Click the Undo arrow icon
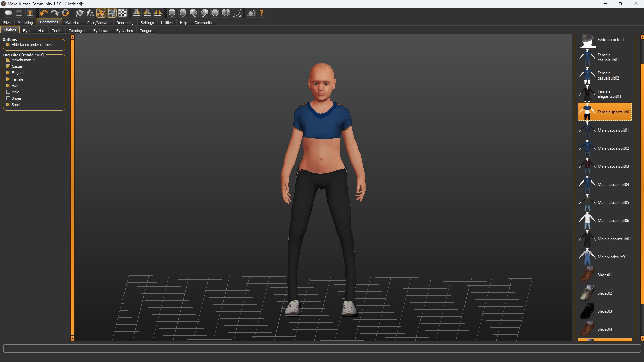Screen dimensions: 644x362 (x=44, y=13)
